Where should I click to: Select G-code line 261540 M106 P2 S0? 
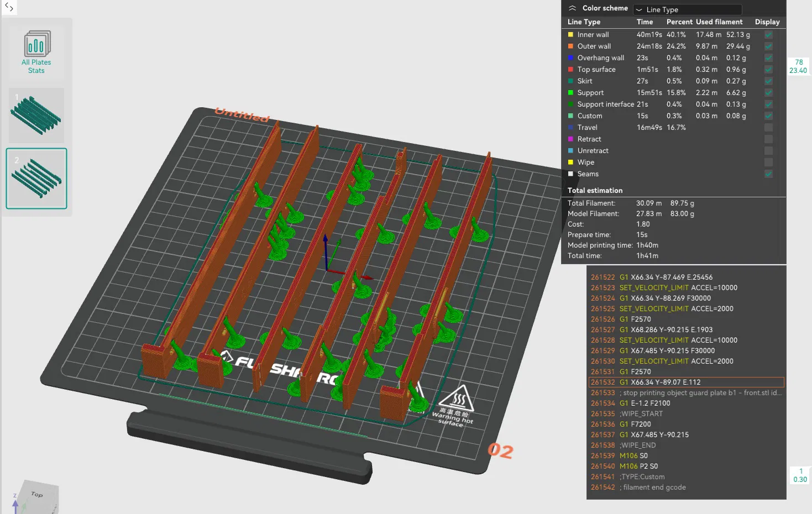(x=687, y=466)
